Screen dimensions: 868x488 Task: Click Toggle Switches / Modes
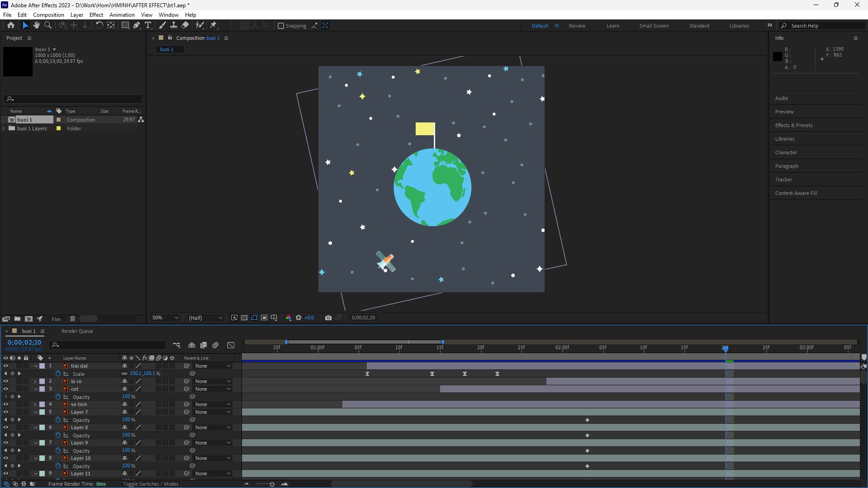point(151,484)
